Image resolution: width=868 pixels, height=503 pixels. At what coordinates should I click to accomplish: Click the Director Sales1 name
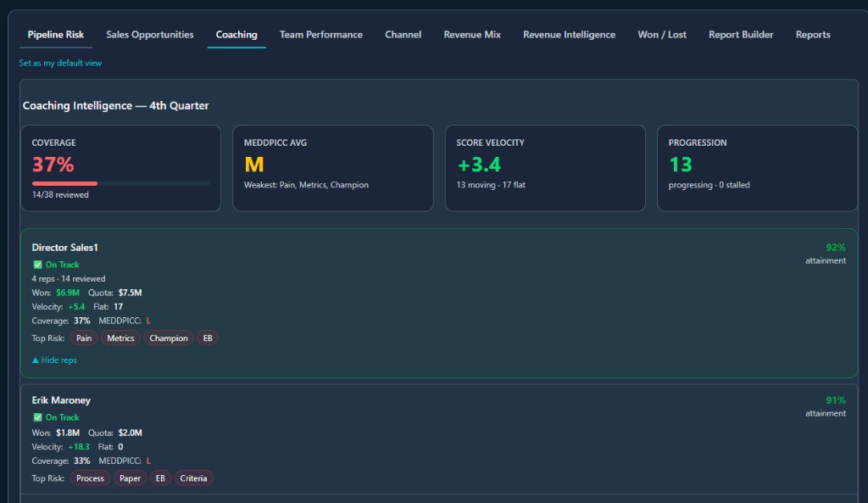click(x=64, y=248)
